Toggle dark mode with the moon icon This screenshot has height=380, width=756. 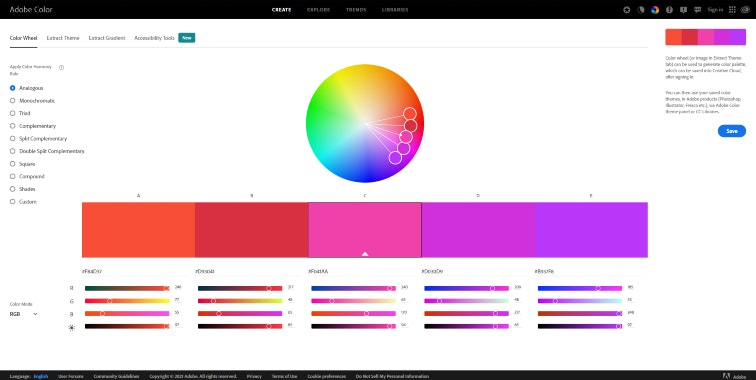click(x=641, y=10)
